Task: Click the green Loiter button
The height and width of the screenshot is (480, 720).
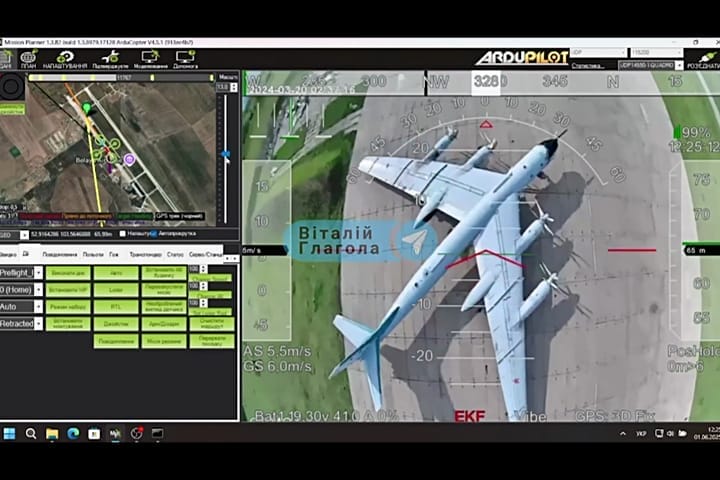Action: [116, 290]
